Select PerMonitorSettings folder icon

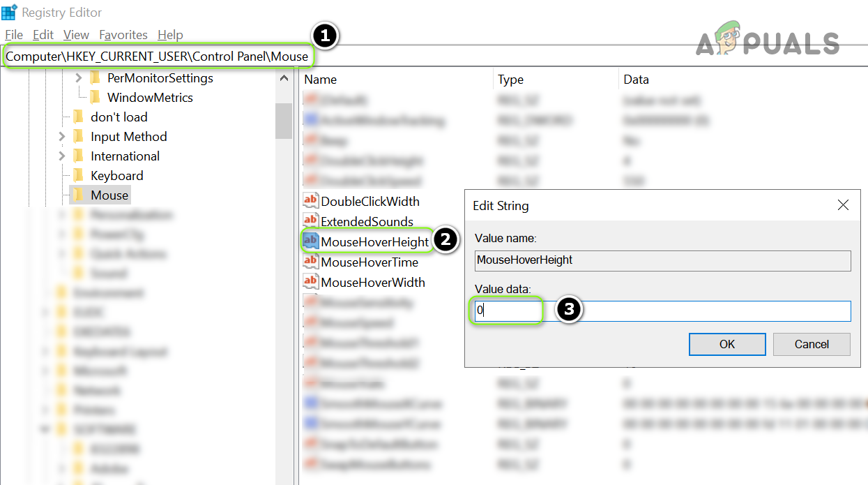(96, 78)
